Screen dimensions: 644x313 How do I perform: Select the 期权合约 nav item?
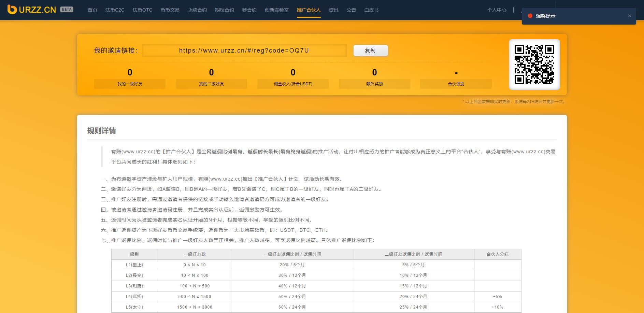click(x=225, y=10)
